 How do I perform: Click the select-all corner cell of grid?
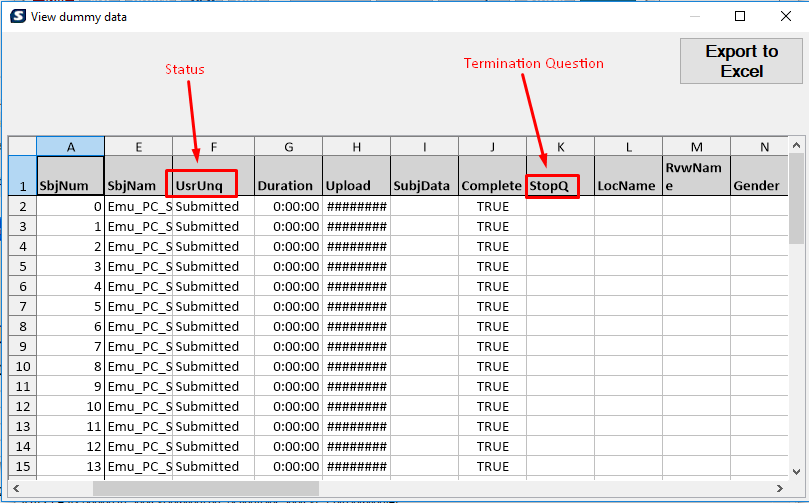point(23,147)
